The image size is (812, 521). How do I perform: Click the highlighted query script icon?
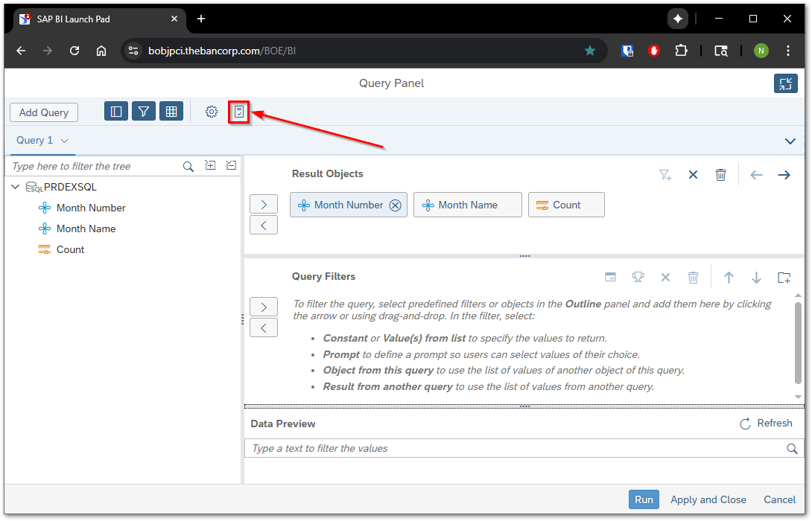tap(238, 112)
